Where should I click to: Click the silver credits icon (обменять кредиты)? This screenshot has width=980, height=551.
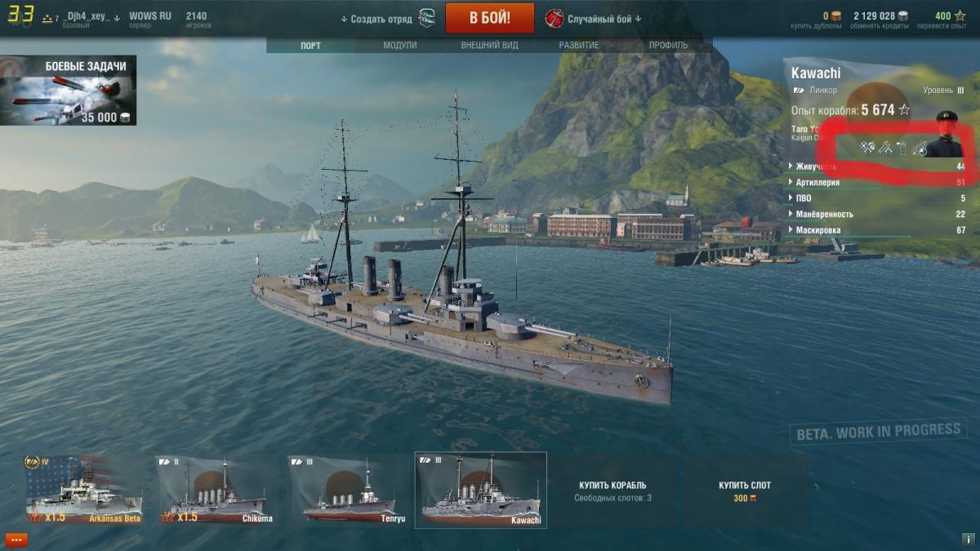coord(902,16)
